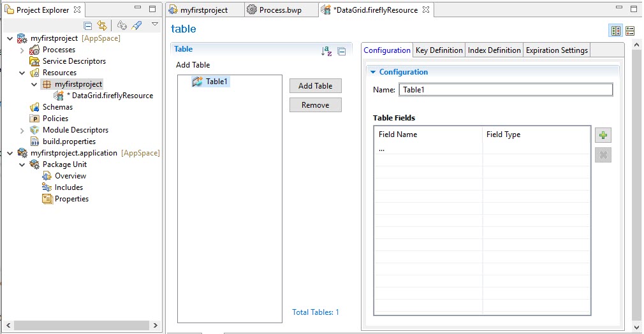
Task: Toggle Link with Editor in Project Explorer
Action: point(102,25)
